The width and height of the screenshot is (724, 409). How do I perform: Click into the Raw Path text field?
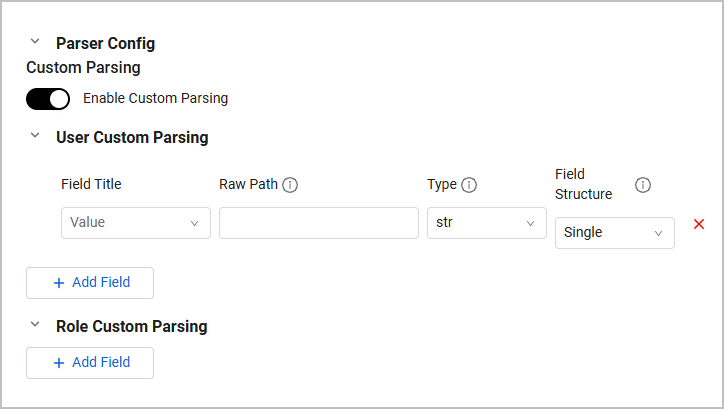[x=318, y=223]
